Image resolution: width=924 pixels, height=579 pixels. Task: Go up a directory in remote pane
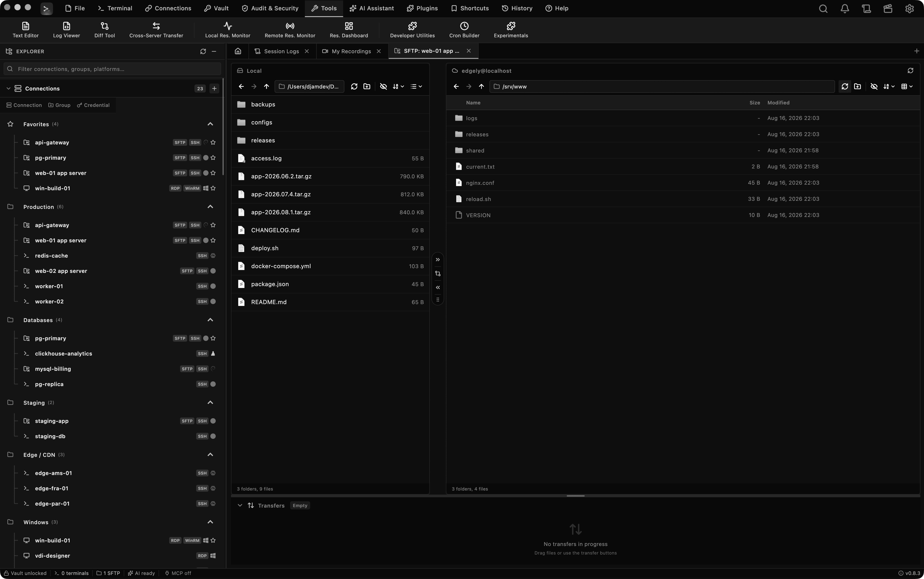coord(481,86)
